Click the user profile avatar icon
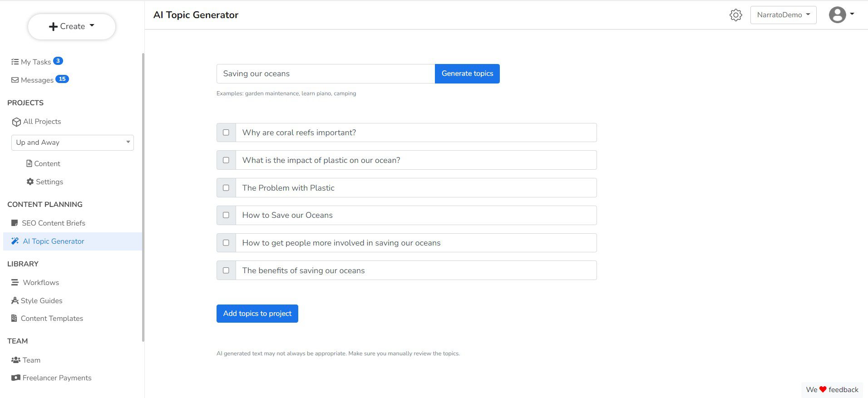This screenshot has width=868, height=398. click(x=837, y=15)
